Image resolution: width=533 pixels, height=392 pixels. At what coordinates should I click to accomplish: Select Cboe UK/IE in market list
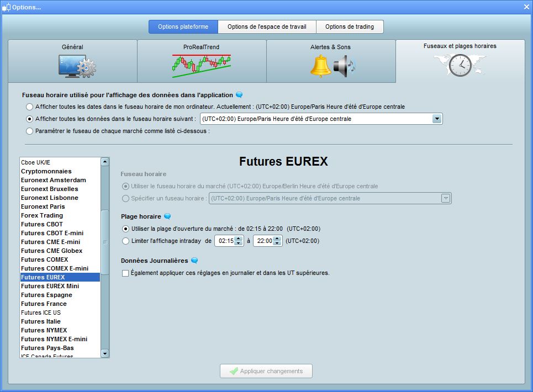click(x=60, y=162)
